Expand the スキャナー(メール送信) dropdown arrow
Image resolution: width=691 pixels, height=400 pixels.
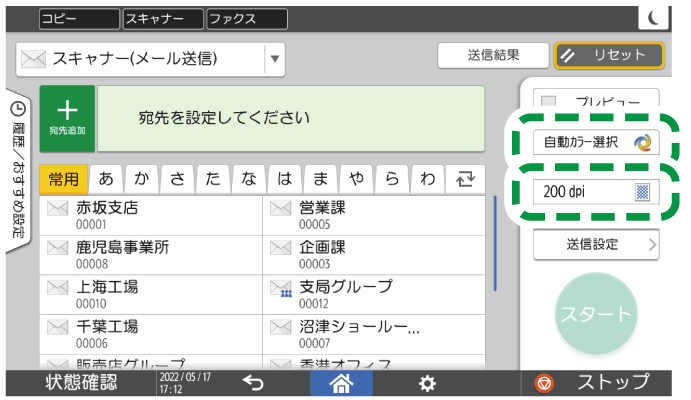tap(275, 59)
